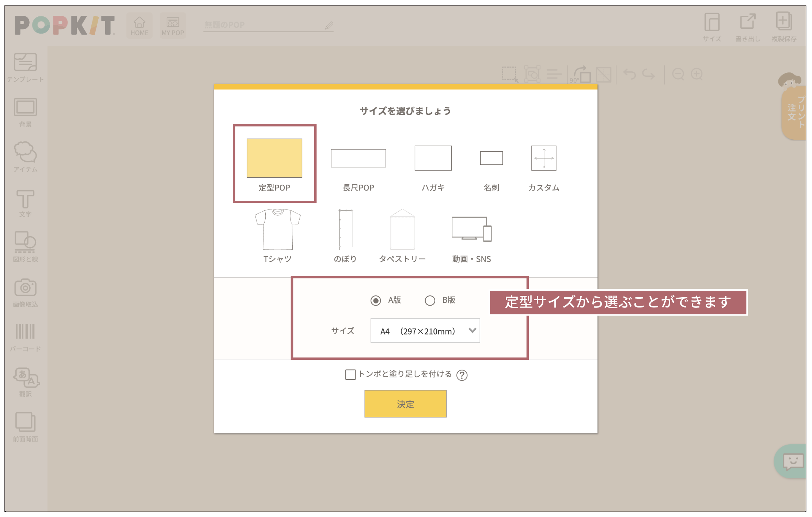Select the B版 radio button
This screenshot has height=517, width=812.
430,300
